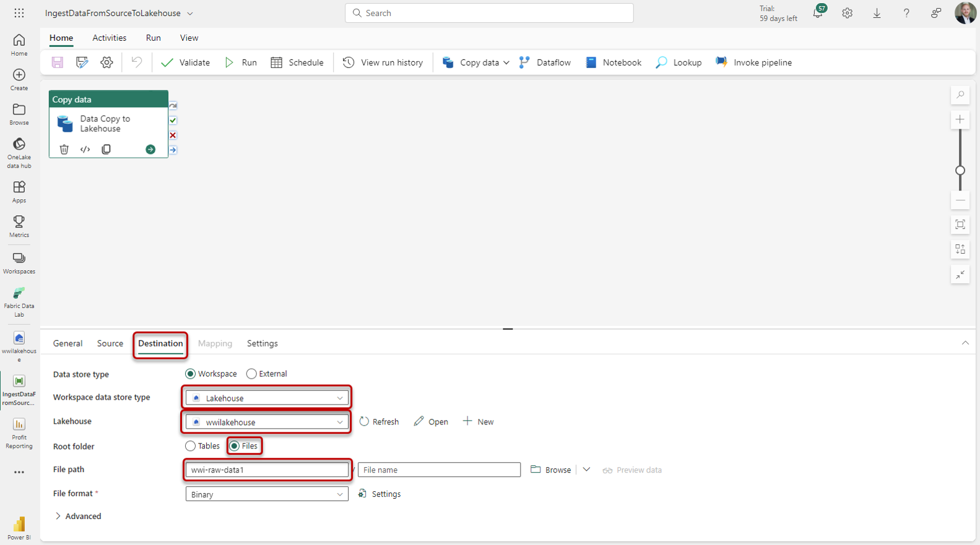Open the top-bar settings gear

tap(848, 13)
